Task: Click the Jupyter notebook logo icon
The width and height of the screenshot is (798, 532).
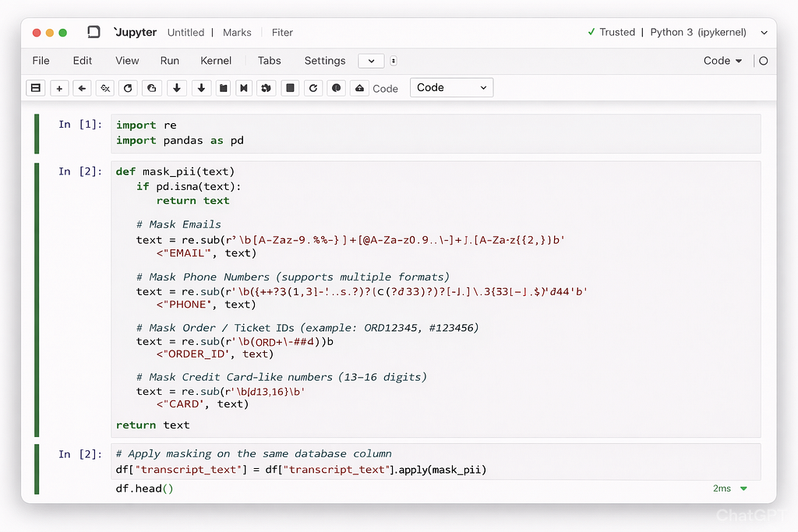Action: tap(94, 32)
